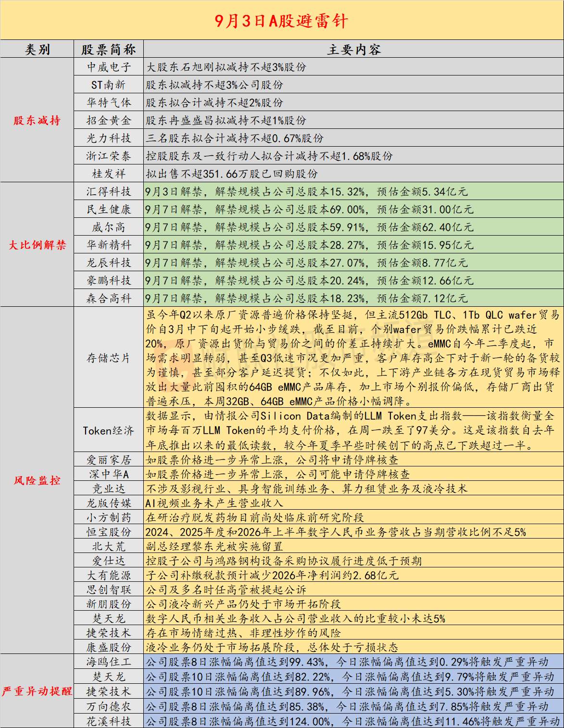Click the '存储芯片' cell
The height and width of the screenshot is (728, 564).
pos(109,358)
